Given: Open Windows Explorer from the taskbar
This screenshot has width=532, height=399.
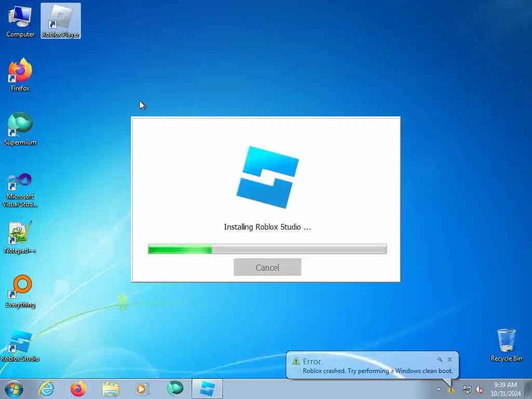Looking at the screenshot, I should (111, 389).
